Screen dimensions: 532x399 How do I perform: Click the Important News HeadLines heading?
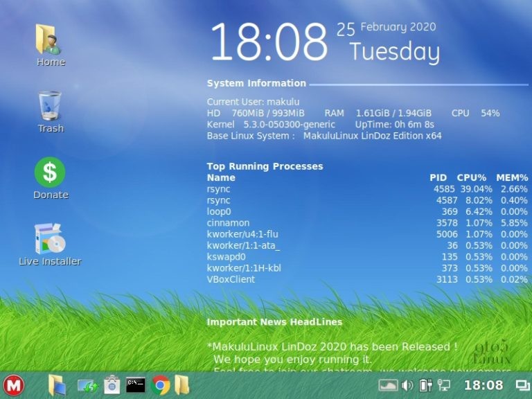coord(274,322)
